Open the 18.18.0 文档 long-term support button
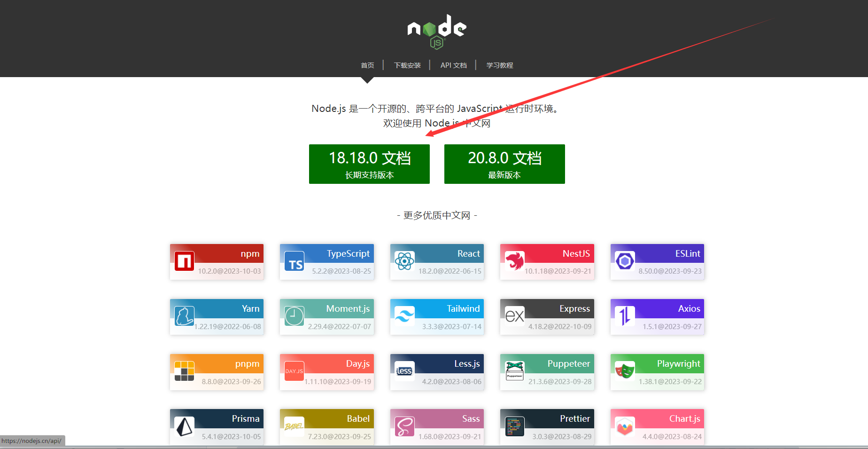The height and width of the screenshot is (449, 868). click(x=369, y=164)
